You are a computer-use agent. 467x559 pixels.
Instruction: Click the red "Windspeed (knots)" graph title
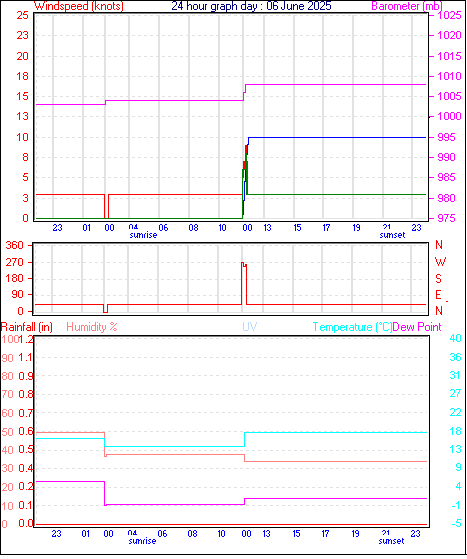tap(79, 6)
